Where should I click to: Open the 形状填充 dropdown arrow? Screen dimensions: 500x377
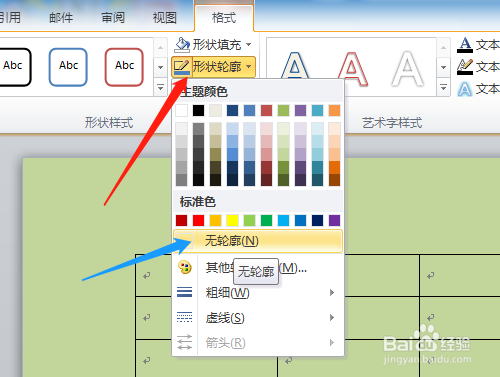pos(249,44)
